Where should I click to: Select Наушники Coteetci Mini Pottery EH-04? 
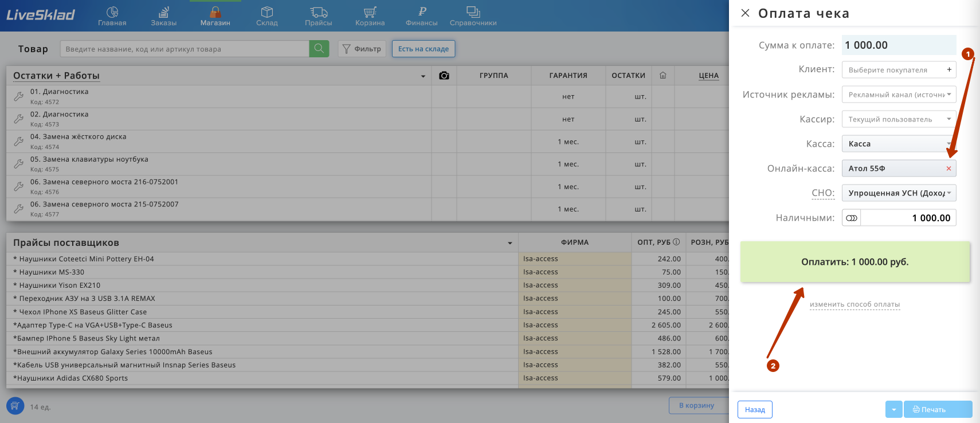point(367,259)
